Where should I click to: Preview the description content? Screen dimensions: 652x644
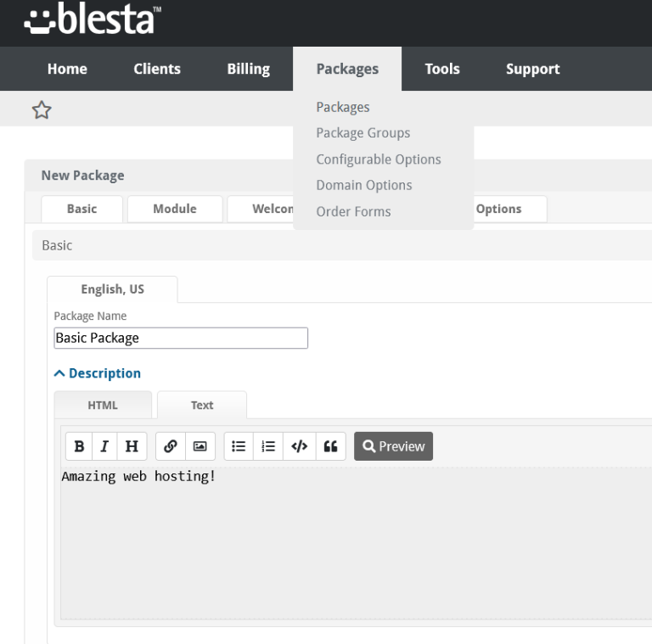pos(393,446)
